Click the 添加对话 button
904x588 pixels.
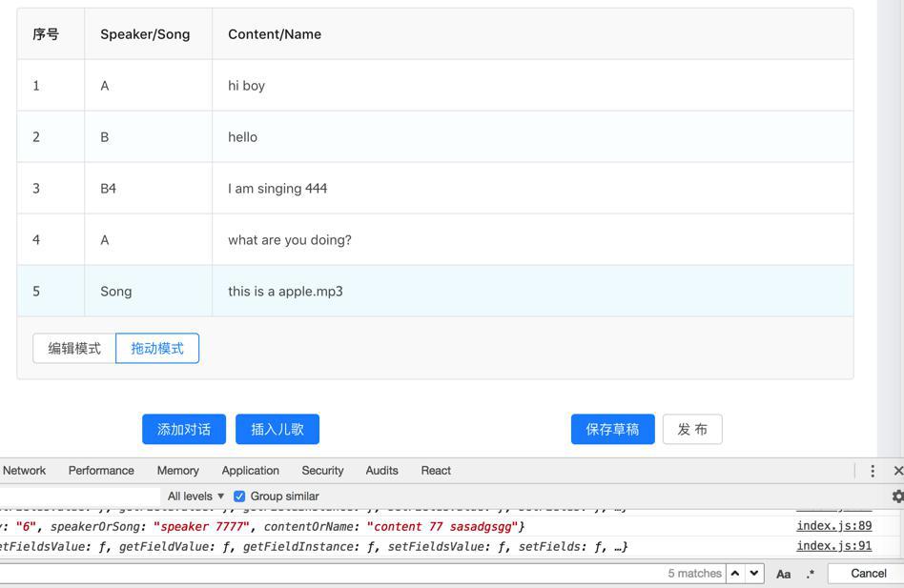[x=184, y=430]
